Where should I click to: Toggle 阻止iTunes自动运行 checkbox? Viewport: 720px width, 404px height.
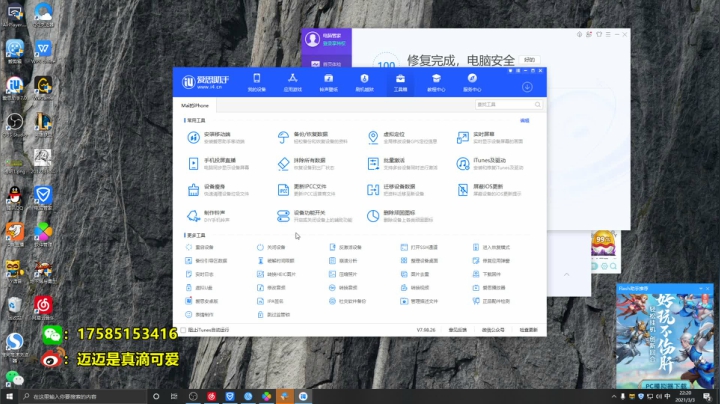184,330
